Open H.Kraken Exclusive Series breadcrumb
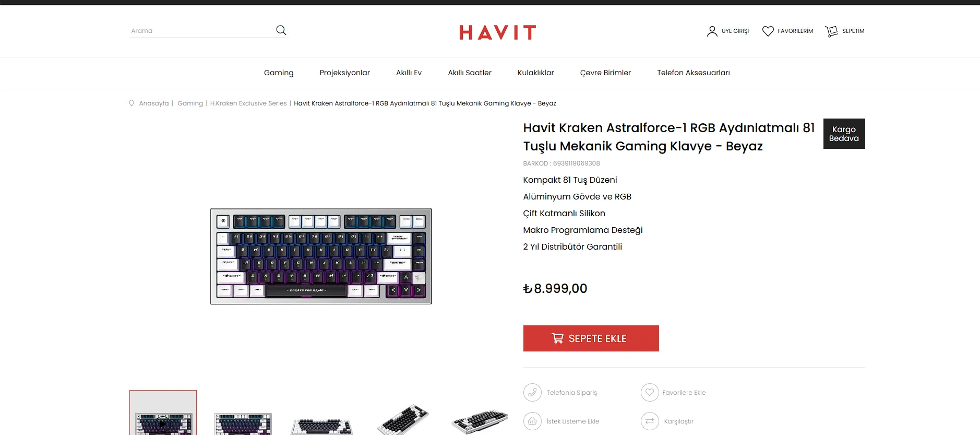 (248, 103)
